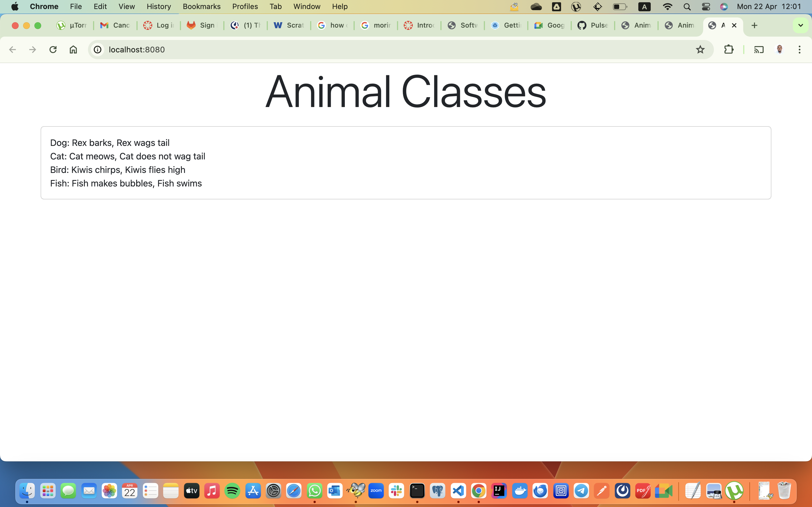This screenshot has width=812, height=507.
Task: Switch to the Pulse GitHub tab
Action: click(593, 25)
